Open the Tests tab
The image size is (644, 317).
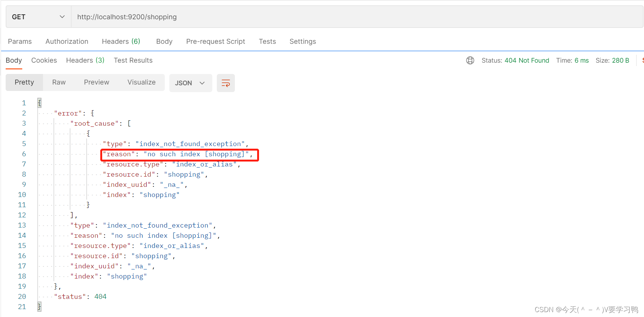(x=267, y=42)
